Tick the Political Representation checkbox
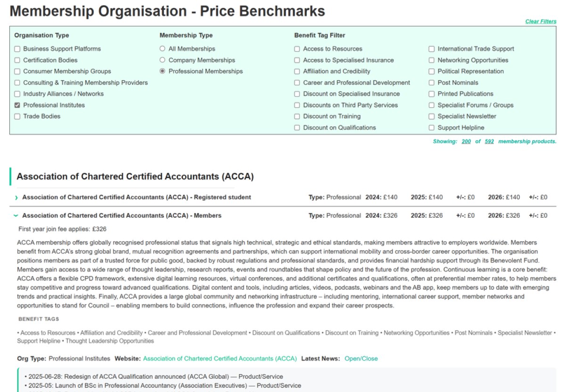The height and width of the screenshot is (392, 573). click(432, 72)
